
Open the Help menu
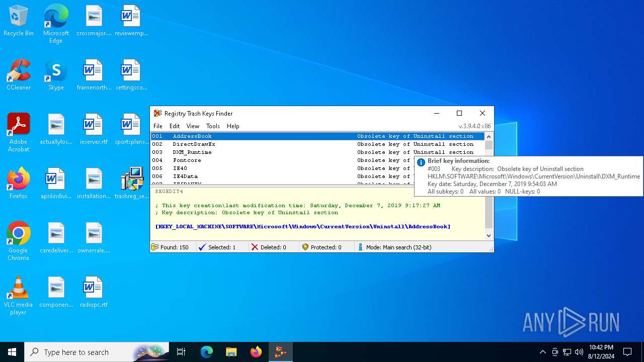pyautogui.click(x=233, y=126)
